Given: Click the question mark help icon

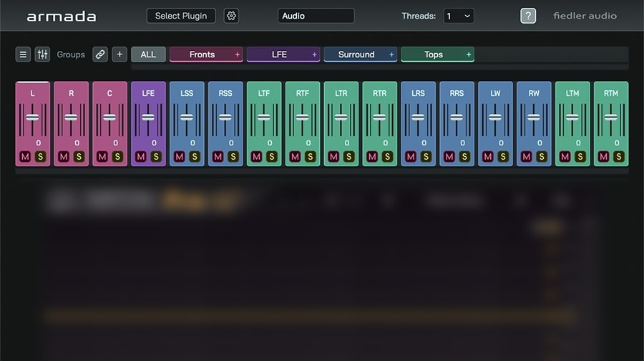Looking at the screenshot, I should coord(528,16).
